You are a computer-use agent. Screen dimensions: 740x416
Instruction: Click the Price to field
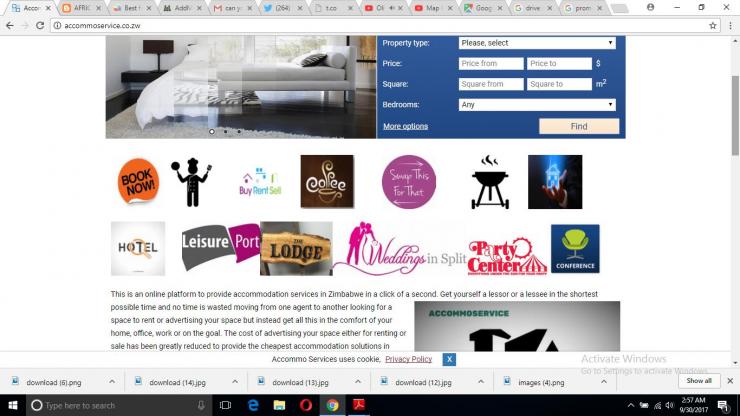tap(559, 63)
